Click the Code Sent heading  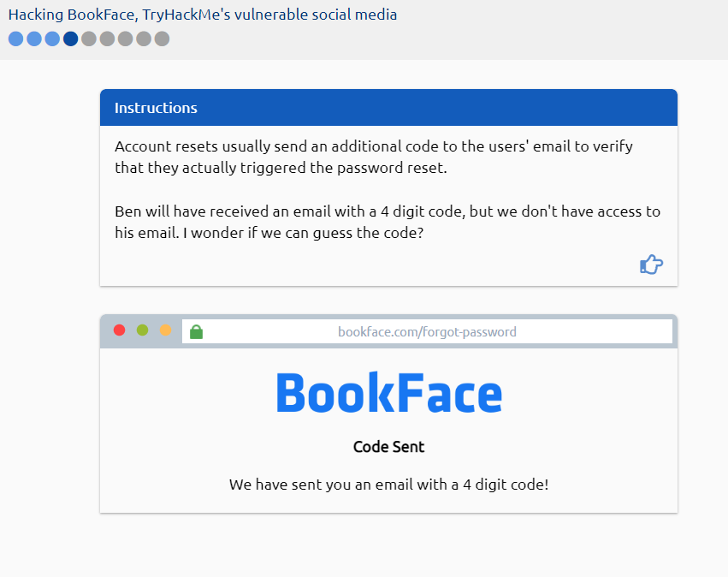coord(388,447)
